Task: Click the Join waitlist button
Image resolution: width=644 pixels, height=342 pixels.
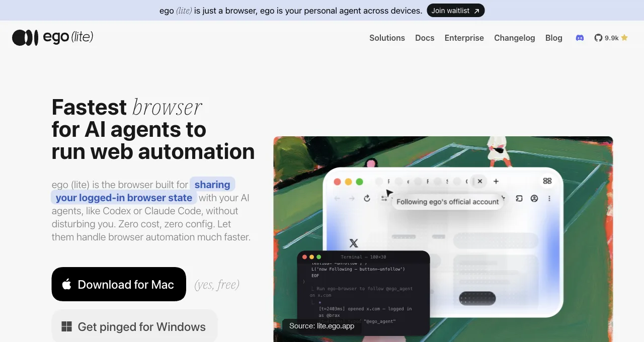Action: click(456, 11)
